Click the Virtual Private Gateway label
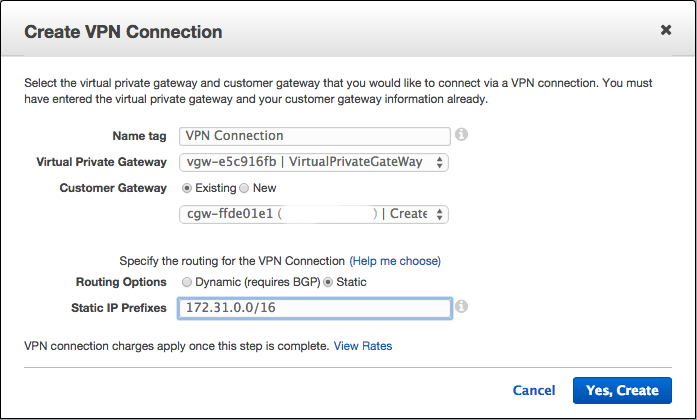This screenshot has width=697, height=420. coord(101,162)
